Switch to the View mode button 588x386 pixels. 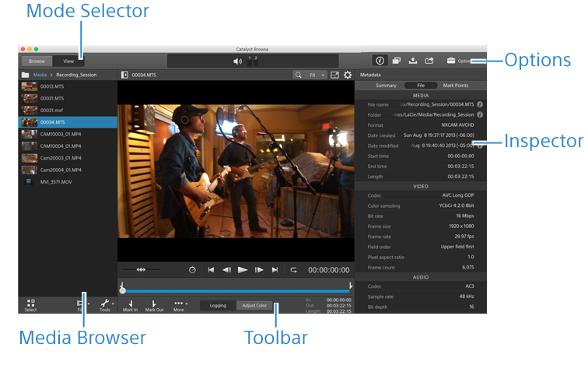click(x=68, y=61)
